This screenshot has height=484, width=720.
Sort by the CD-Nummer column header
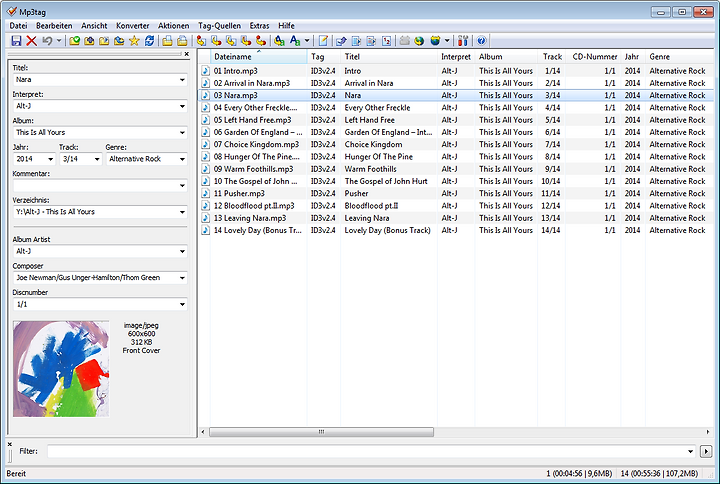click(x=593, y=56)
